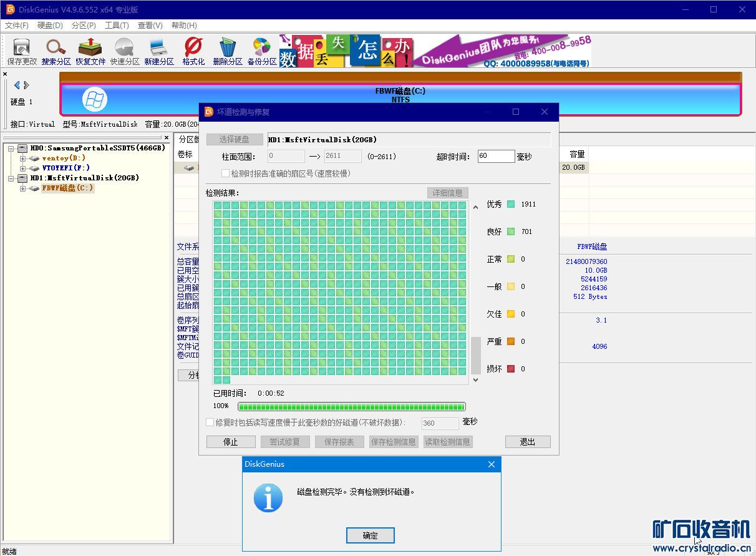Click the 删除分区 trash icon
Image resolution: width=756 pixels, height=556 pixels.
coord(228,51)
